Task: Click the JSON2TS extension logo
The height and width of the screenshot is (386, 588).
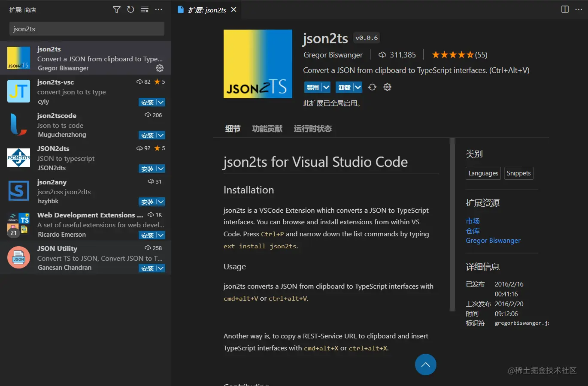Action: coord(258,63)
